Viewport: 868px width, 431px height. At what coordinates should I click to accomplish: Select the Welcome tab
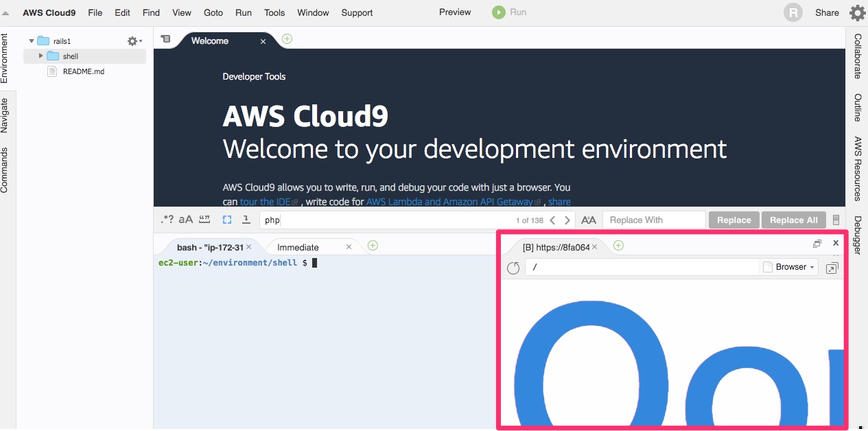click(x=210, y=41)
